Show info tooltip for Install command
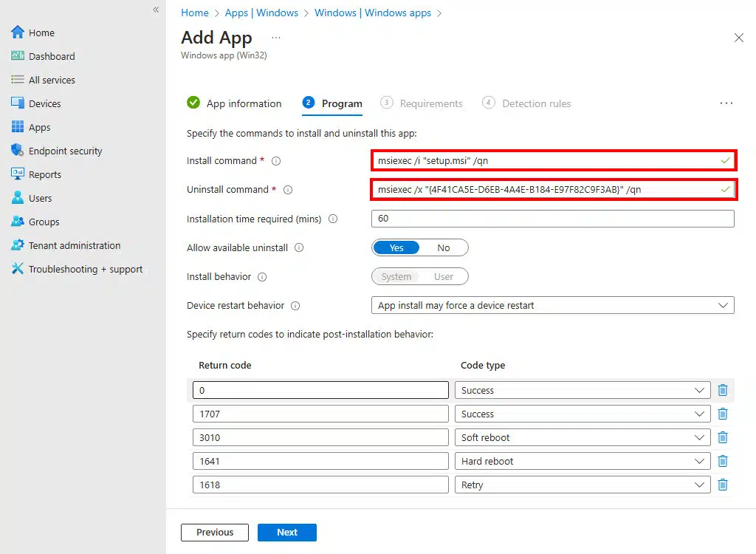Image resolution: width=756 pixels, height=554 pixels. [x=276, y=161]
